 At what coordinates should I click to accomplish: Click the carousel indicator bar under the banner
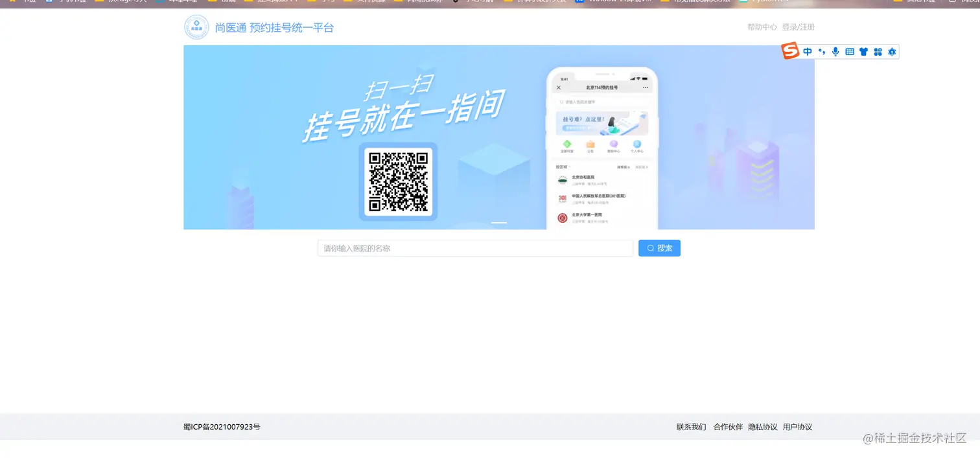[x=499, y=223]
